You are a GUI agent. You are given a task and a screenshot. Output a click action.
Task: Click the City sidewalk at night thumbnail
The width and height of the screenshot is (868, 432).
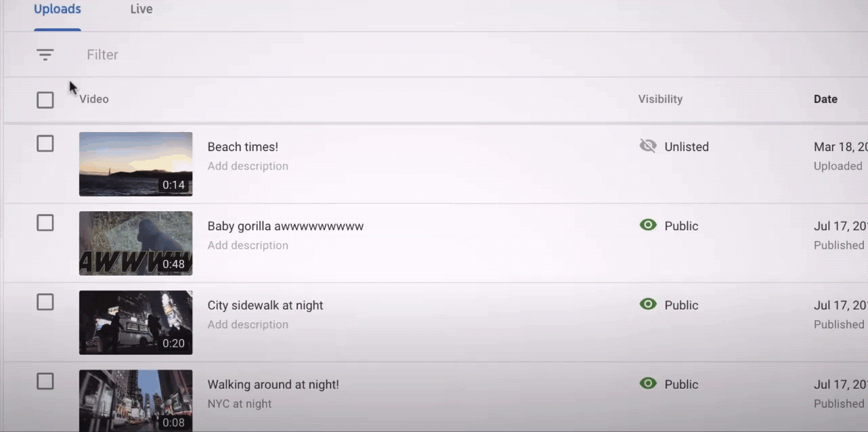(135, 322)
